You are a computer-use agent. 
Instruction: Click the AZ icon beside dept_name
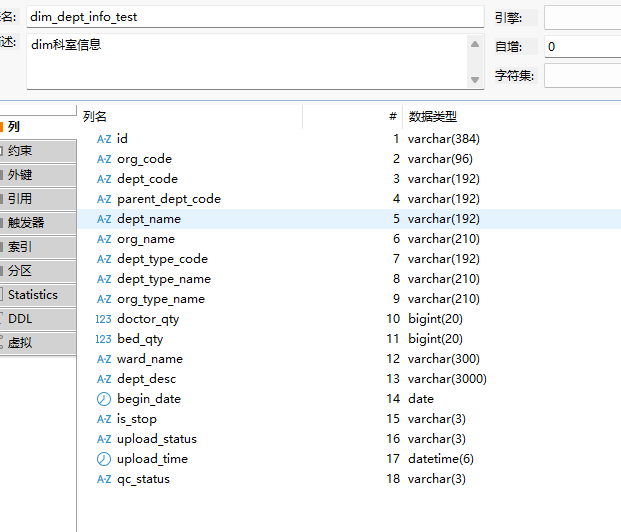pos(104,219)
